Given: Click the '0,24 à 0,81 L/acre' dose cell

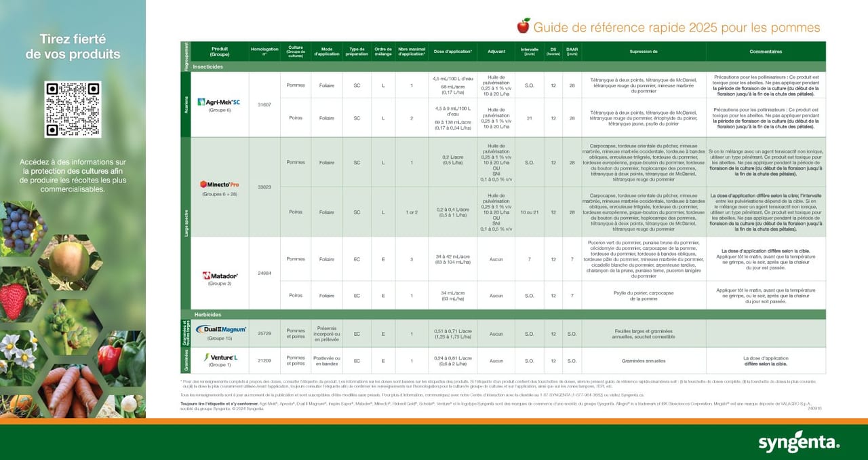Looking at the screenshot, I should (453, 361).
